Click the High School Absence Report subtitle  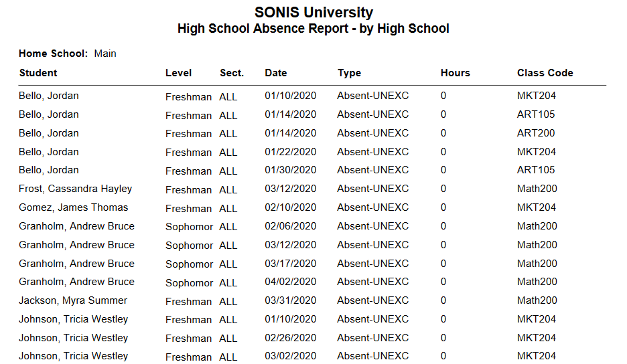point(313,29)
